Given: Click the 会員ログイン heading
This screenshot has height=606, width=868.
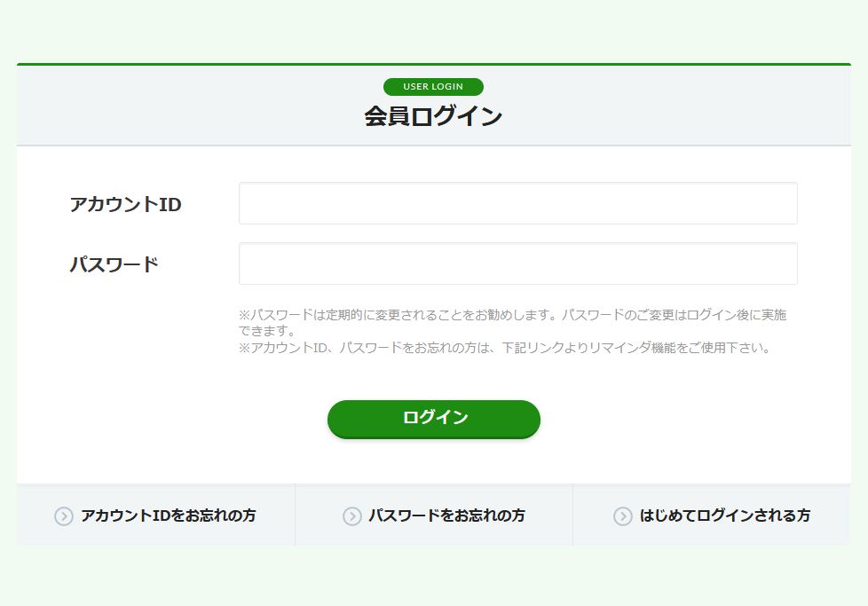Looking at the screenshot, I should [x=433, y=116].
